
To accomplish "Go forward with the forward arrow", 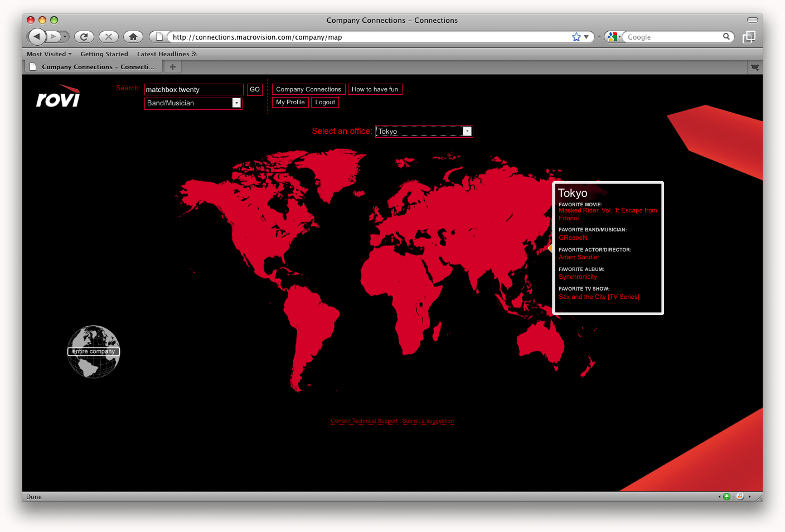I will tap(54, 37).
